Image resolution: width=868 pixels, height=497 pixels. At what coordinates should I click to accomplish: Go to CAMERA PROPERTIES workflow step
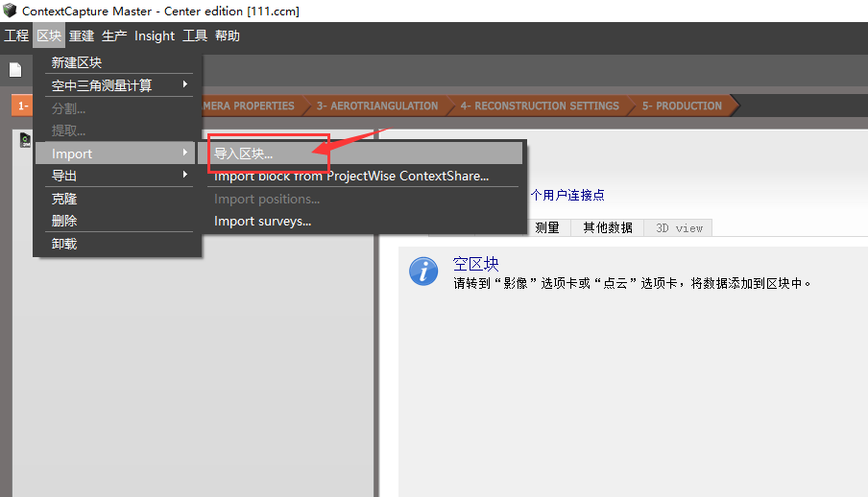click(x=249, y=106)
